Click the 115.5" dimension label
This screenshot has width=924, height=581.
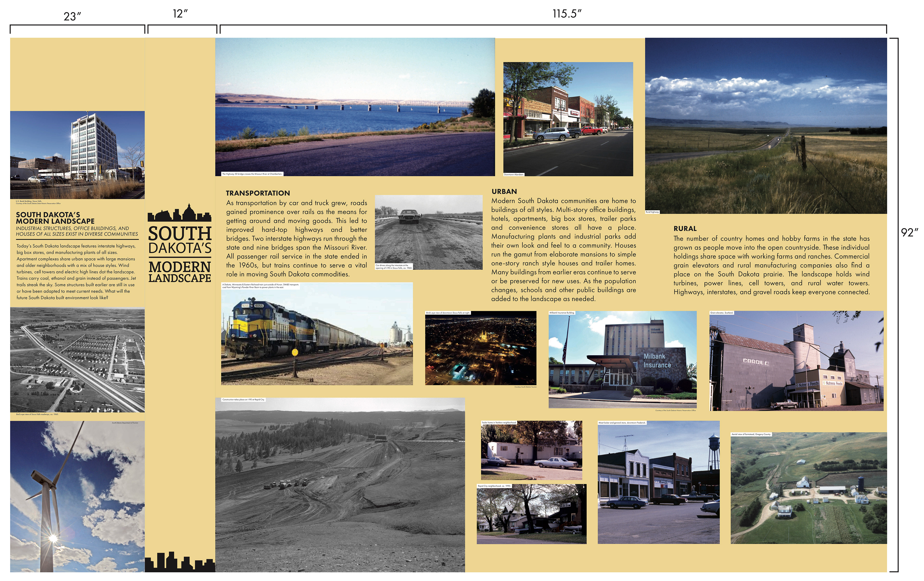pyautogui.click(x=567, y=13)
